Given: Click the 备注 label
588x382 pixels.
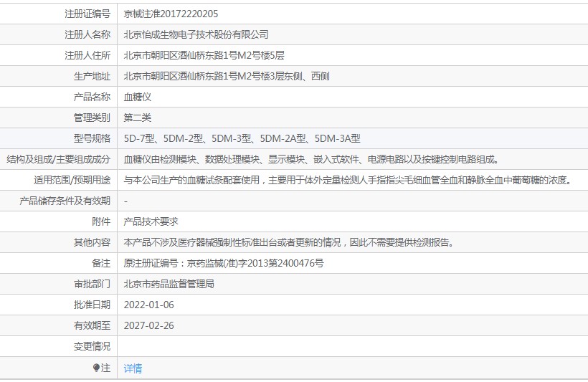Looking at the screenshot, I should [x=101, y=264].
